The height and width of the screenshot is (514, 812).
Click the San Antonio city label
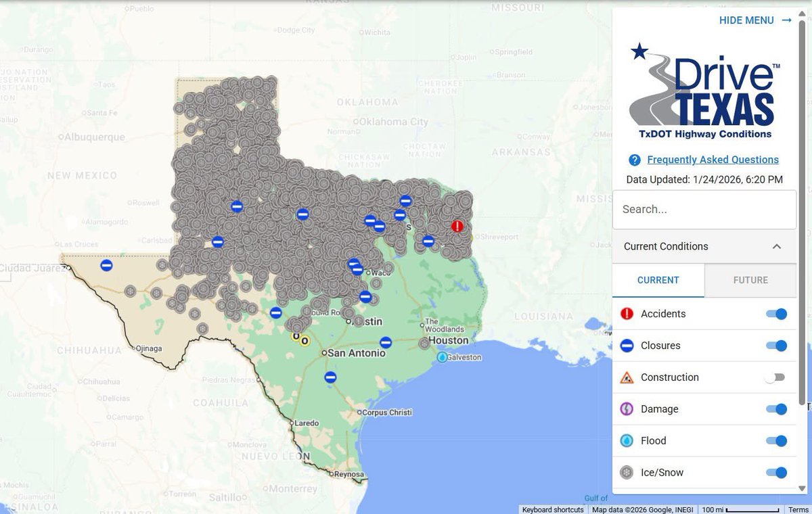click(357, 353)
